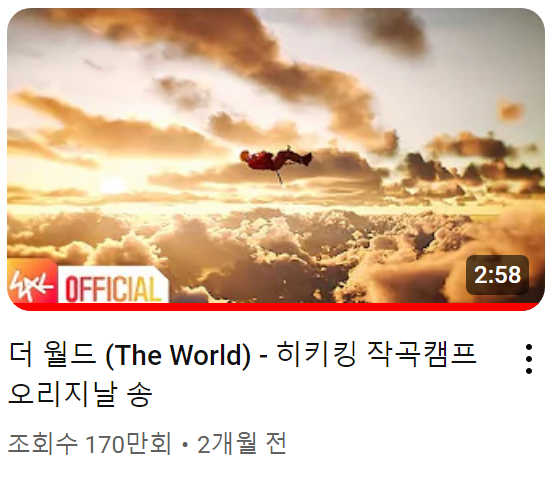
Task: Click the 170만회 number in metadata
Action: [129, 444]
